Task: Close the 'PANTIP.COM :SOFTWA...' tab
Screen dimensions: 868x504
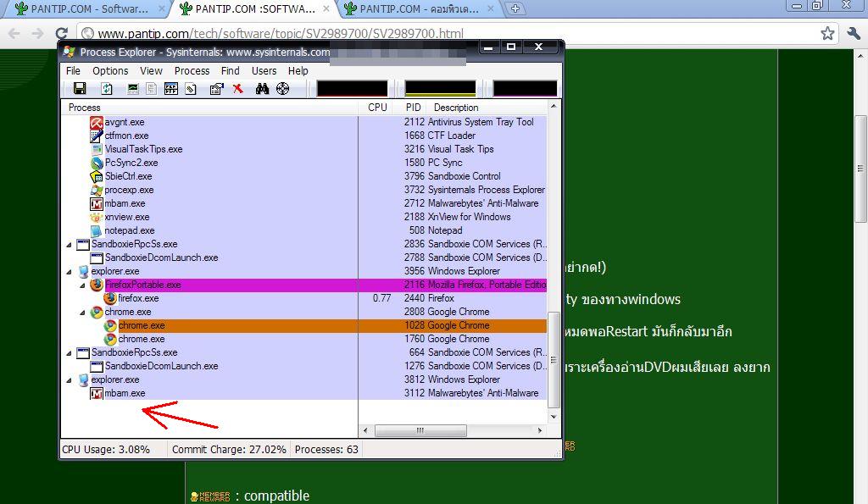Action: 326,8
